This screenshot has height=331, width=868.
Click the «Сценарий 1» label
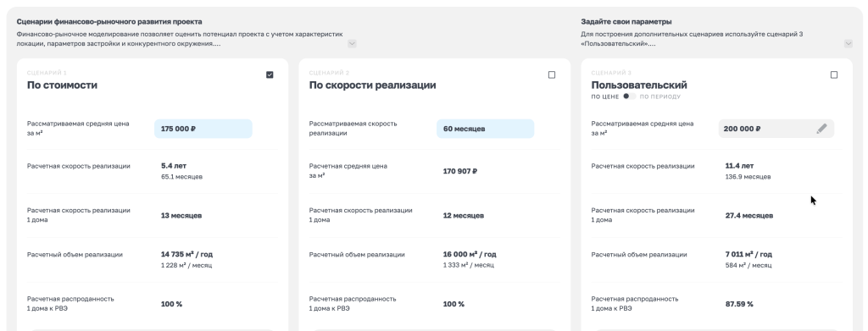(47, 73)
